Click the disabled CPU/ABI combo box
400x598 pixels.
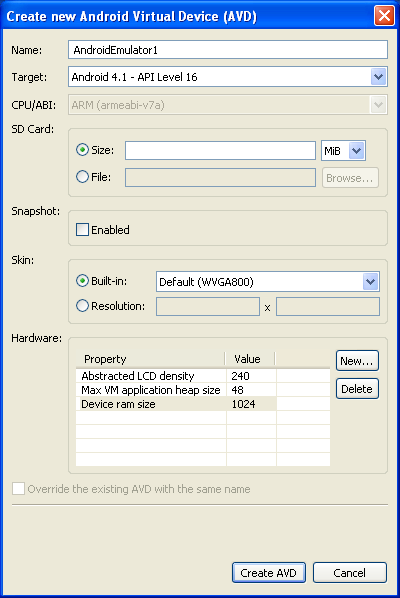(228, 105)
